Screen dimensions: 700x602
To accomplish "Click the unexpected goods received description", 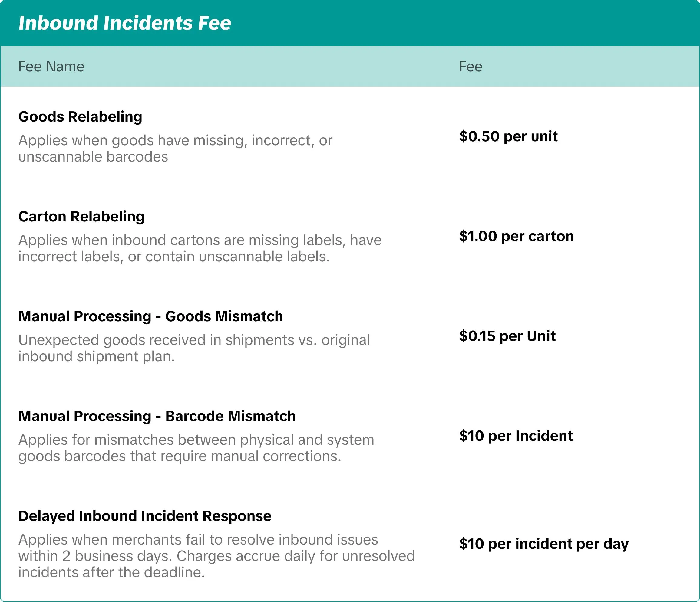I will [x=193, y=348].
